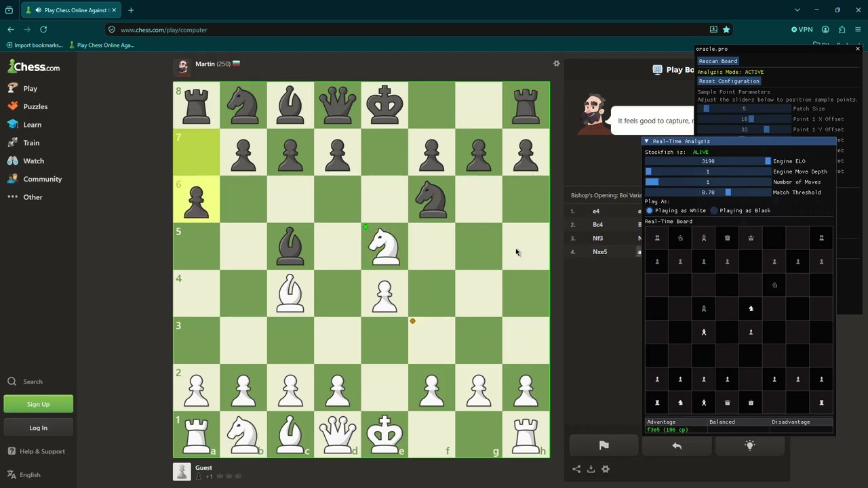
Task: Close the Play Chess Online tab
Action: pos(114,10)
